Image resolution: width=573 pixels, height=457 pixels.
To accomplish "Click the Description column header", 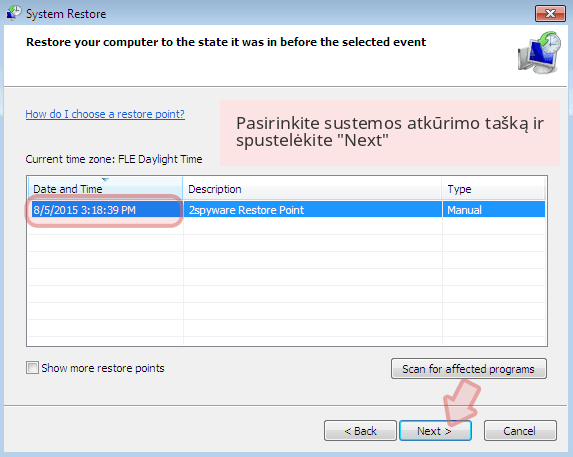I will 312,189.
